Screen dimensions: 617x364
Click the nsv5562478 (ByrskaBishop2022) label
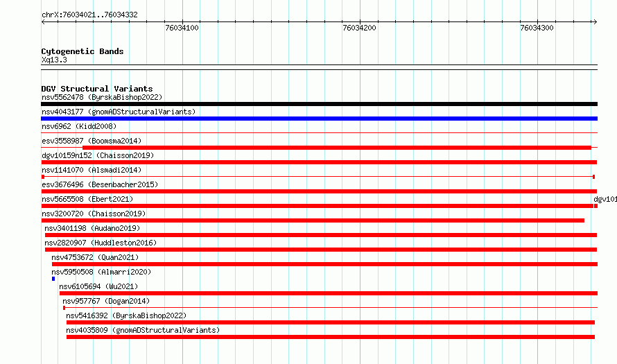(x=102, y=97)
